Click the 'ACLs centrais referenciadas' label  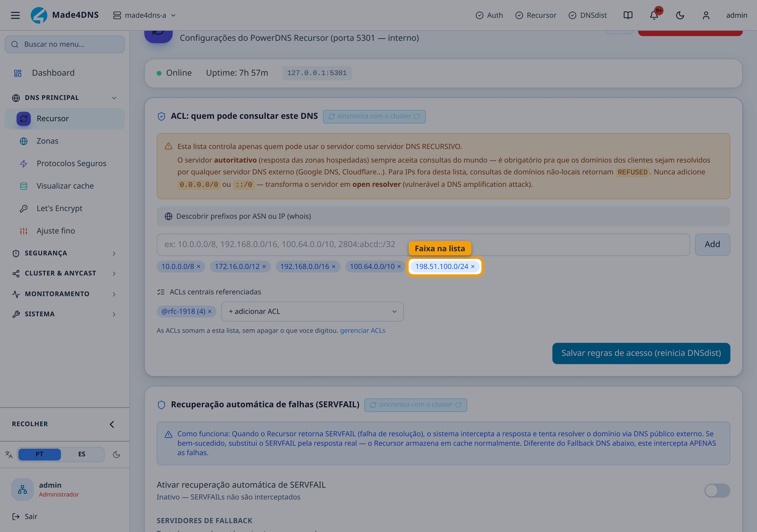(215, 292)
